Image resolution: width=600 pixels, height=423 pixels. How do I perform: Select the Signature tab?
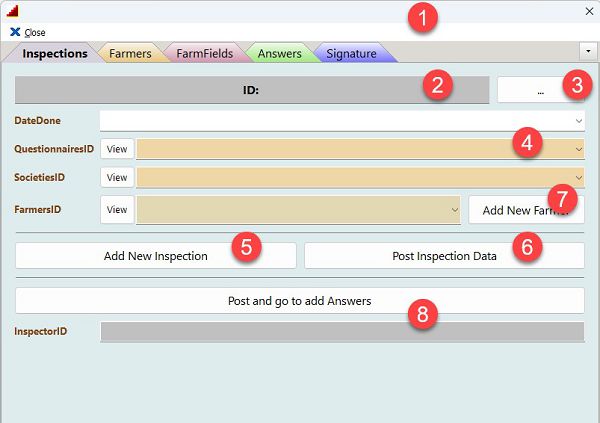350,53
